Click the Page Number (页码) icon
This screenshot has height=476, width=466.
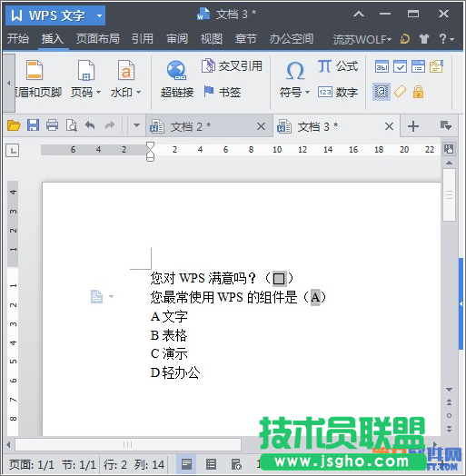[86, 71]
